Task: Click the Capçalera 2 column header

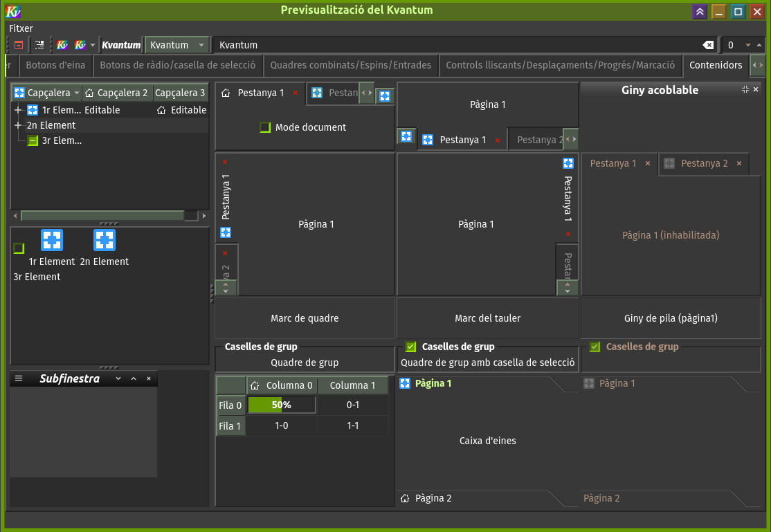Action: pyautogui.click(x=116, y=93)
